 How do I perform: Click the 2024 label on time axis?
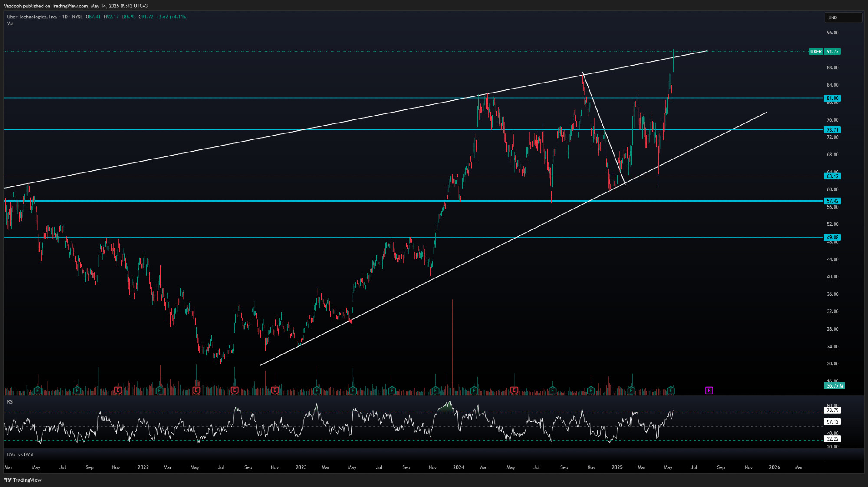pyautogui.click(x=459, y=467)
